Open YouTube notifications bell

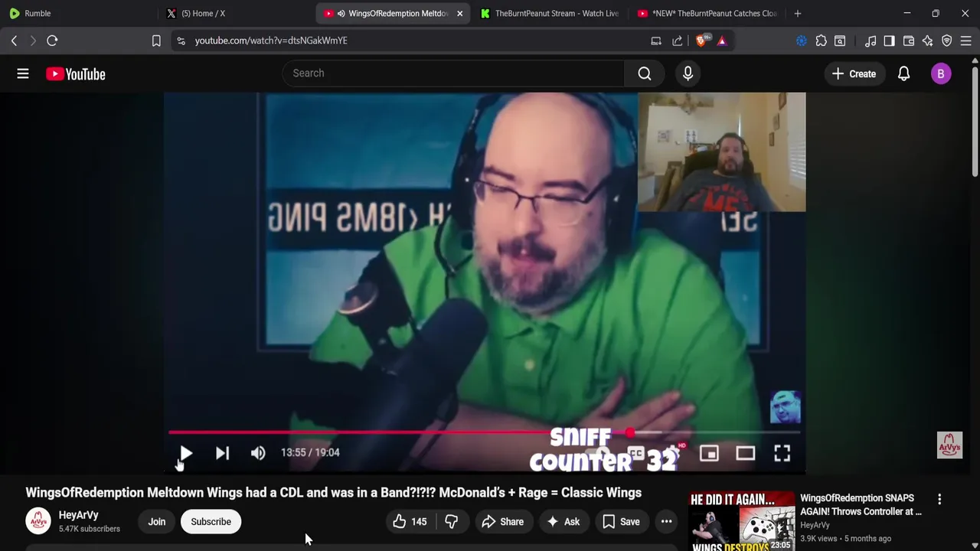[904, 73]
